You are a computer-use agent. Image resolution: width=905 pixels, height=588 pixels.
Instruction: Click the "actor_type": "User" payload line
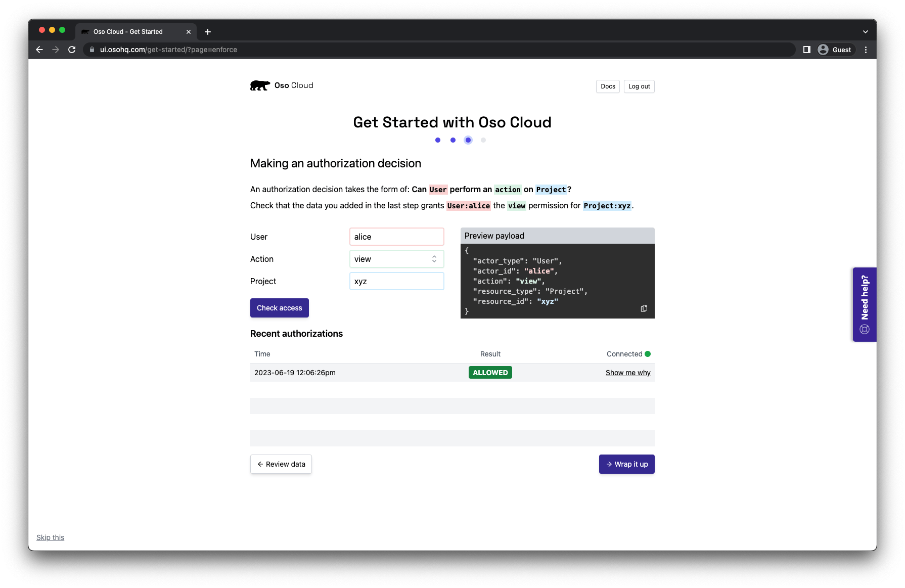tap(517, 261)
